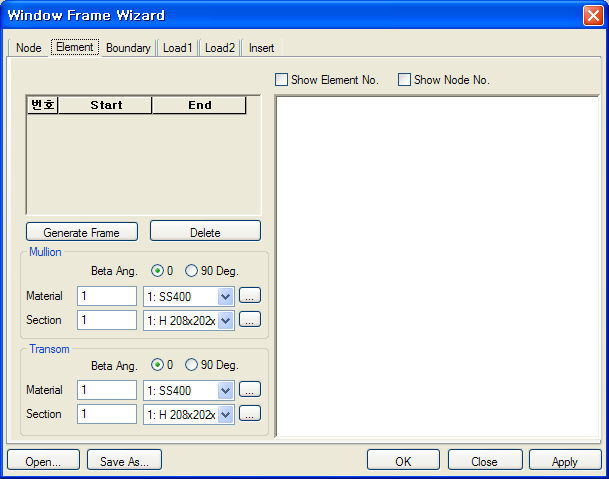Expand Mullion Material SS400 dropdown
The image size is (609, 479).
pos(225,297)
